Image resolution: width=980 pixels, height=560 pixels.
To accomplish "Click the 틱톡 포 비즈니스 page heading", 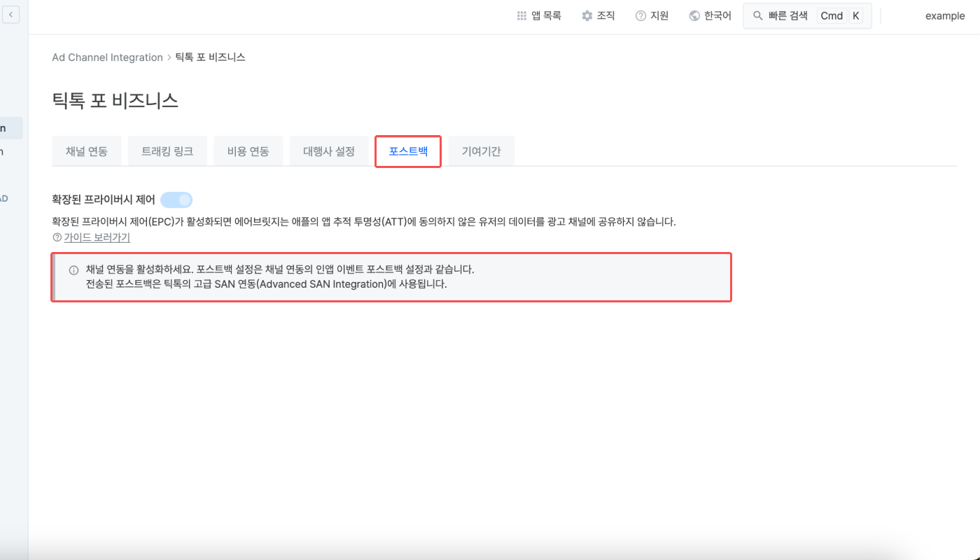I will [x=115, y=100].
